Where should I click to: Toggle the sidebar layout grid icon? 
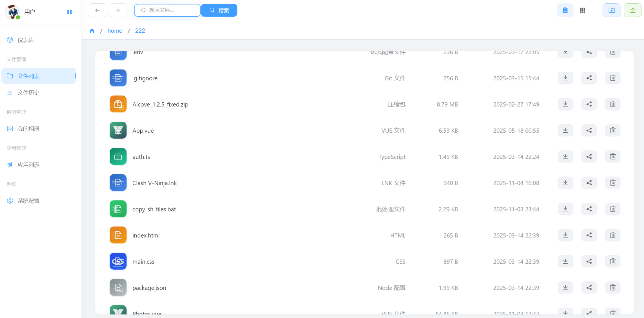pos(69,12)
